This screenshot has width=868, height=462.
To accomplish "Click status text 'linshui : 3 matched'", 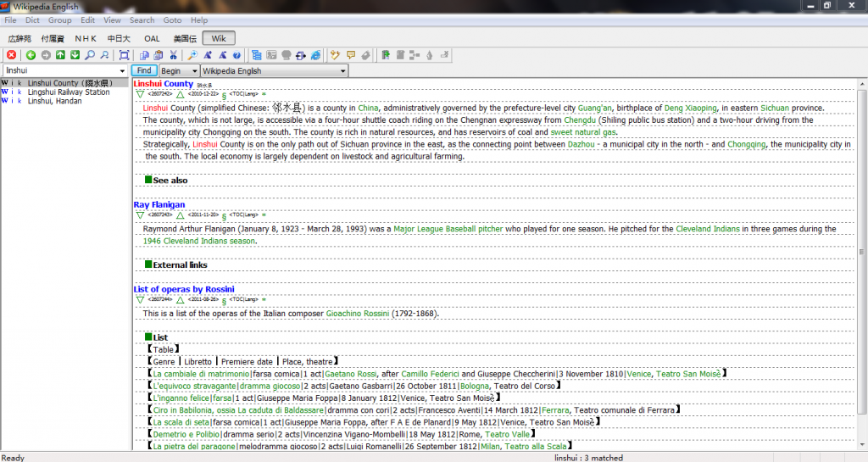I will pos(588,458).
